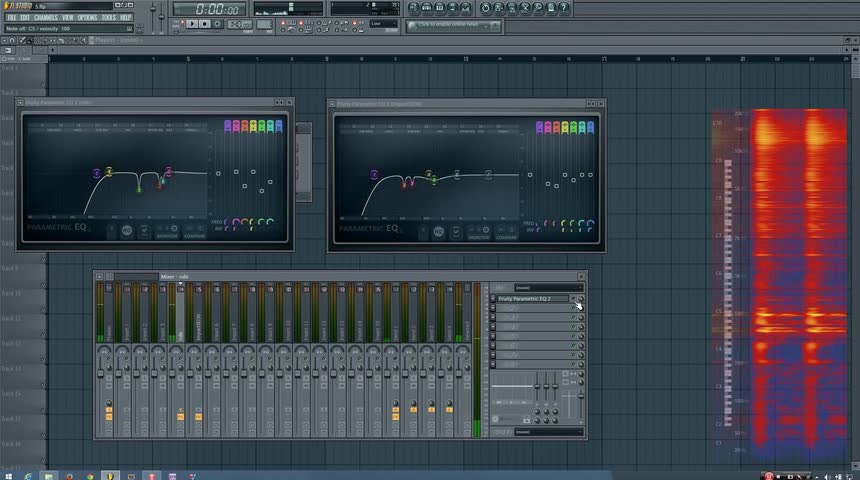Open the Windows Start button
Image resolution: width=860 pixels, height=480 pixels.
9,475
